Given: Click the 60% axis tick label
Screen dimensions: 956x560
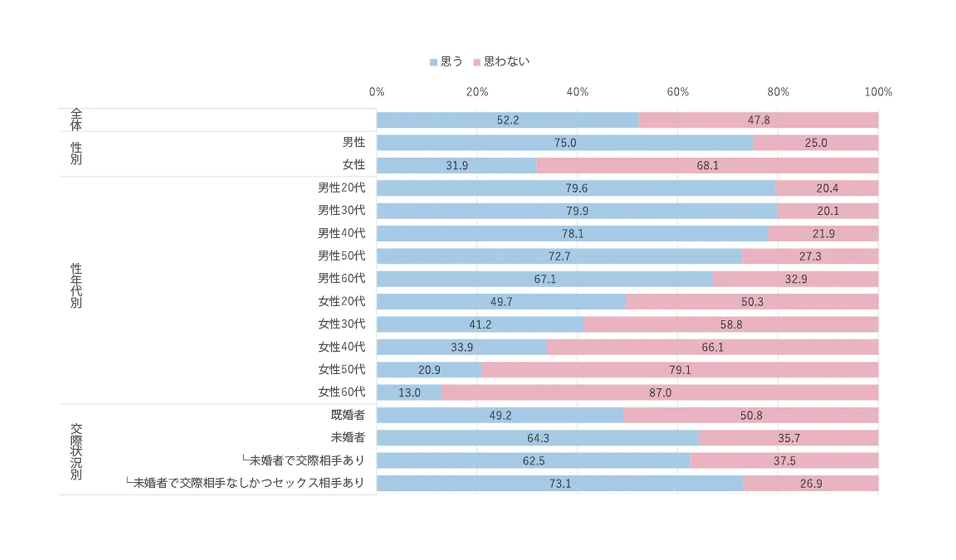Looking at the screenshot, I should [678, 92].
